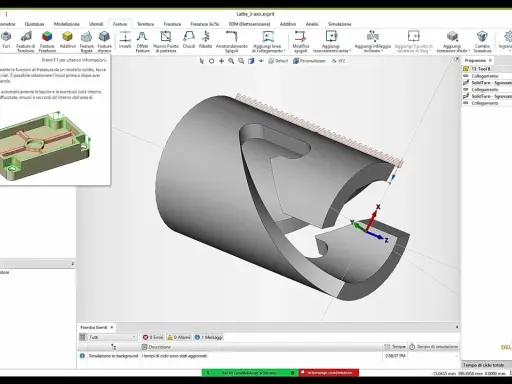Open the Additivo ribbon tab
Screen dimensions: 512x384
coord(288,24)
